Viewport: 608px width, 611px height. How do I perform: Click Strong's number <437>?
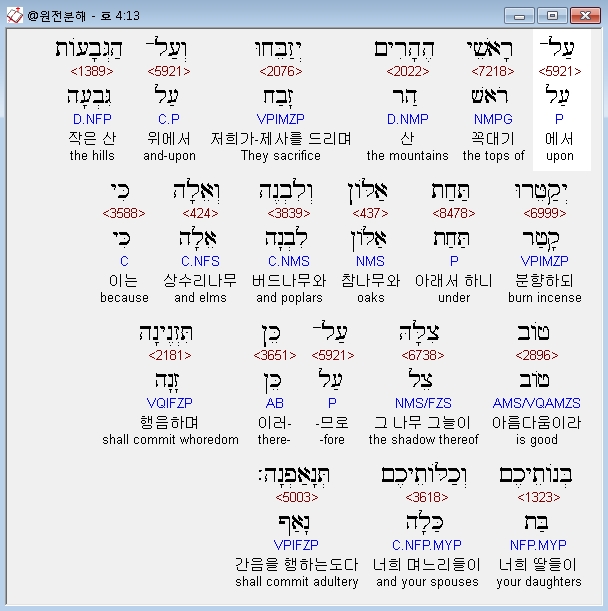370,213
